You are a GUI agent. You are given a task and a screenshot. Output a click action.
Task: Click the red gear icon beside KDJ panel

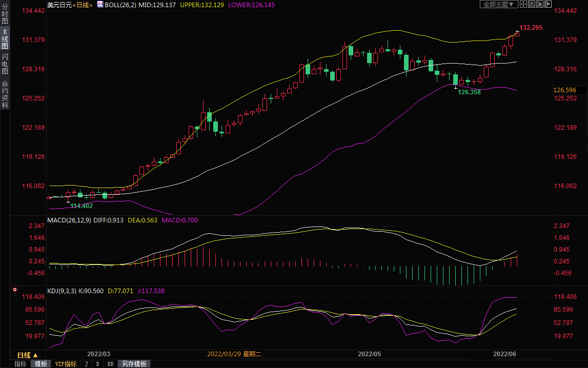click(14, 290)
